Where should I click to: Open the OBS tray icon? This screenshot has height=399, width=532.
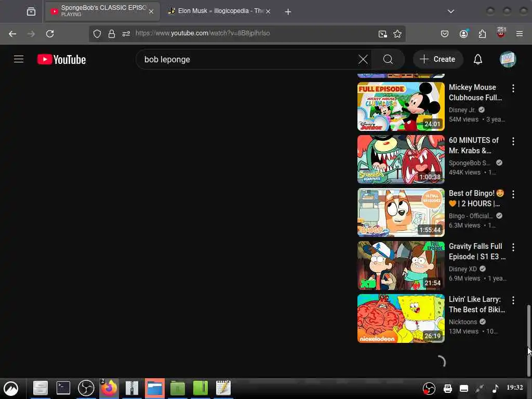[429, 389]
